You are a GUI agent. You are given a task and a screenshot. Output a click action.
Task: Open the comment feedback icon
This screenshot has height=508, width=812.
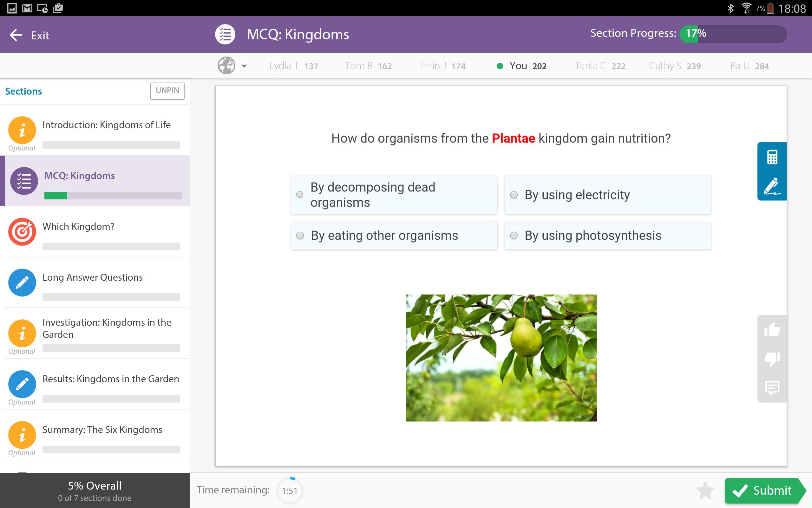[772, 388]
